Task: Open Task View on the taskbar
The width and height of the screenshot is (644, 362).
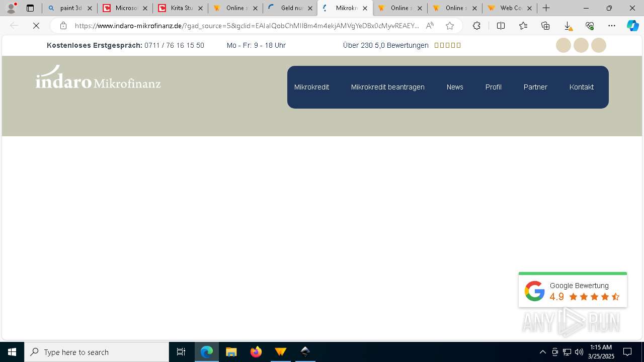Action: 181,352
